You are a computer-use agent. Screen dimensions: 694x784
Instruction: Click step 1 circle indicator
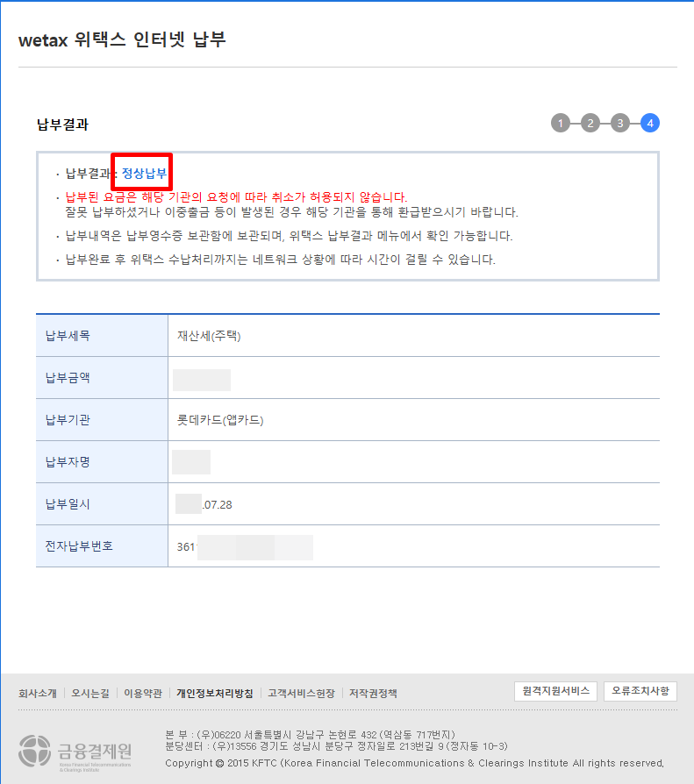click(x=561, y=123)
